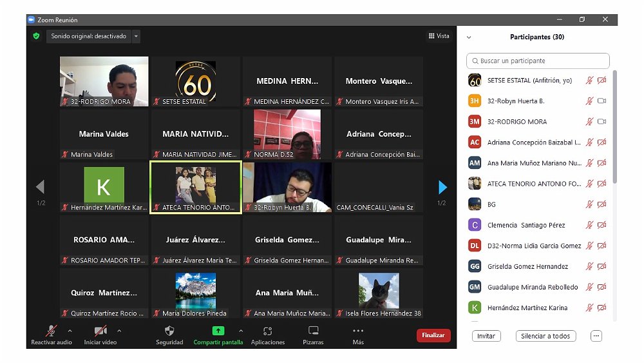The height and width of the screenshot is (363, 644).
Task: Click the green encryption shield icon
Action: [x=36, y=36]
